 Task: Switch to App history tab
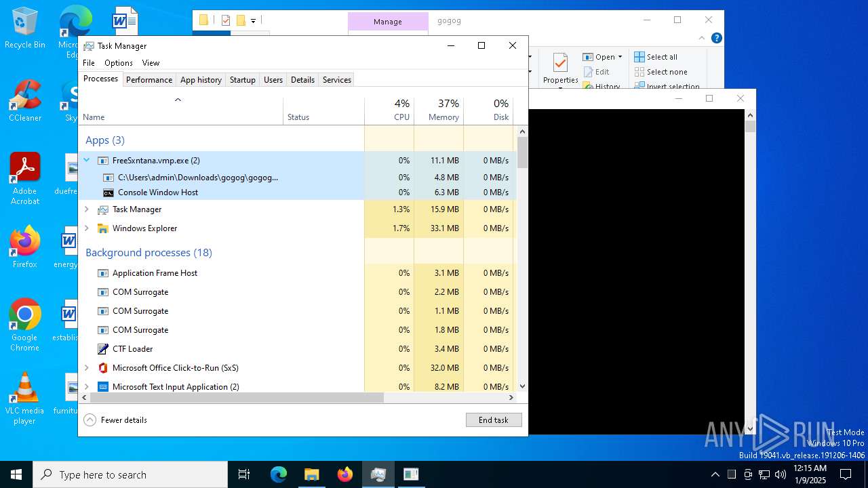click(x=201, y=79)
